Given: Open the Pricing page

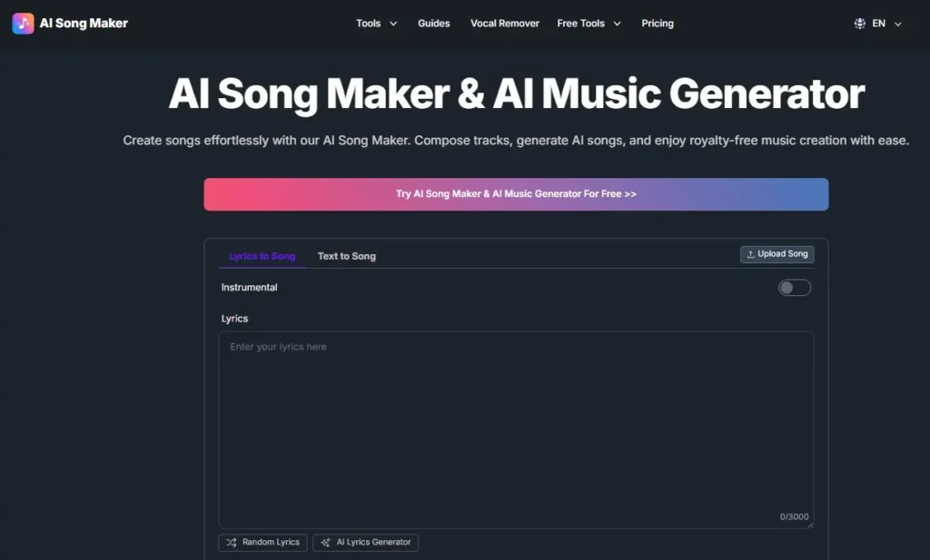Looking at the screenshot, I should [x=657, y=24].
